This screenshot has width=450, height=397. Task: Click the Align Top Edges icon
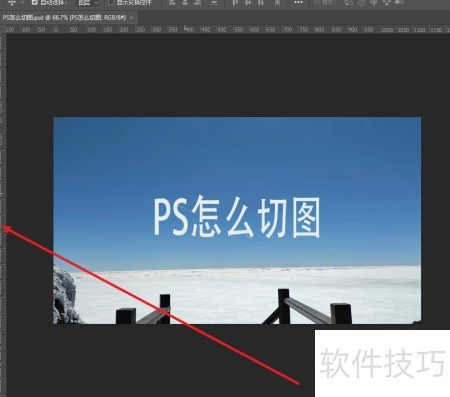[x=235, y=2]
